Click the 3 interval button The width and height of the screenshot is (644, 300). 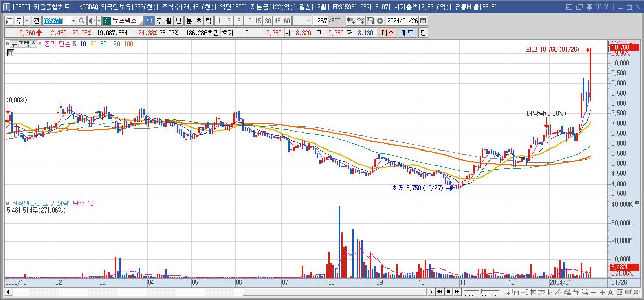coord(229,21)
